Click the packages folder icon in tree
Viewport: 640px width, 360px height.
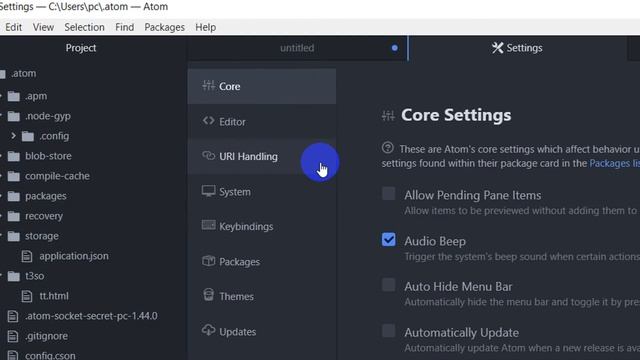13,196
